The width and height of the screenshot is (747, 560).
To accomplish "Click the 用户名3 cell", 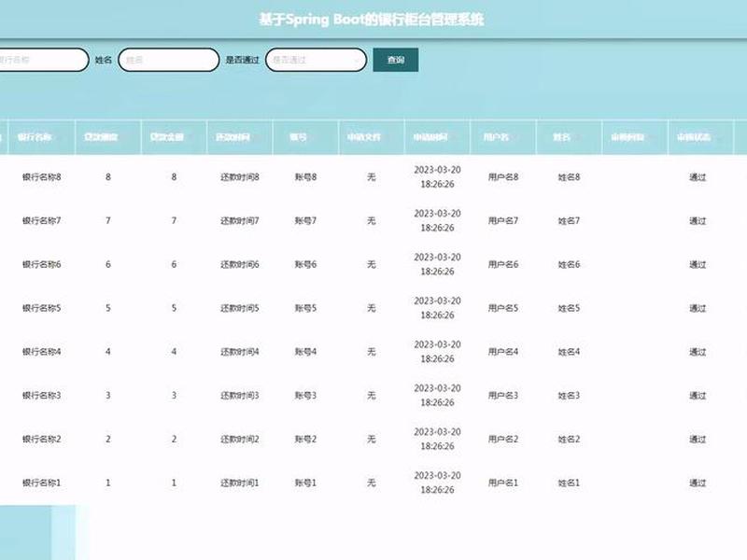I will point(503,395).
